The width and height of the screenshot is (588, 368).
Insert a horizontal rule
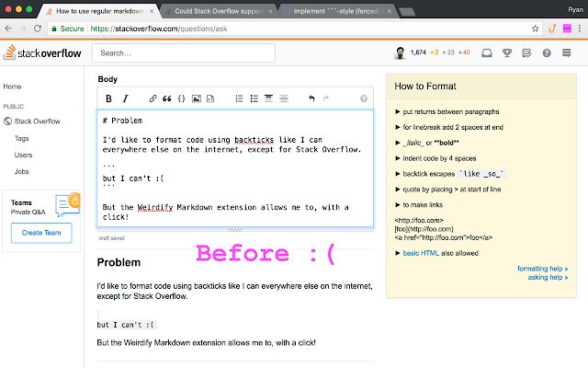point(284,98)
